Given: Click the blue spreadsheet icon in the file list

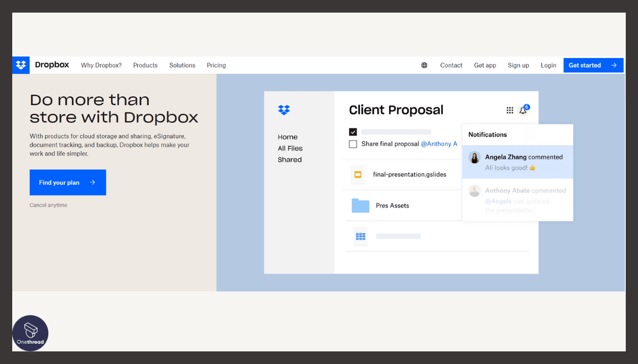Looking at the screenshot, I should [360, 236].
